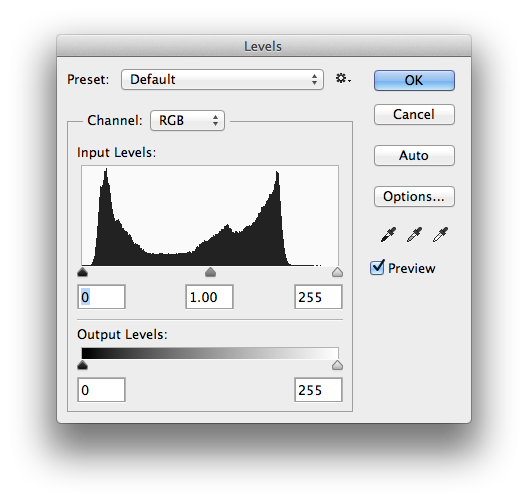Open the Options... dialog
Viewport: 528px width, 502px height.
point(414,197)
